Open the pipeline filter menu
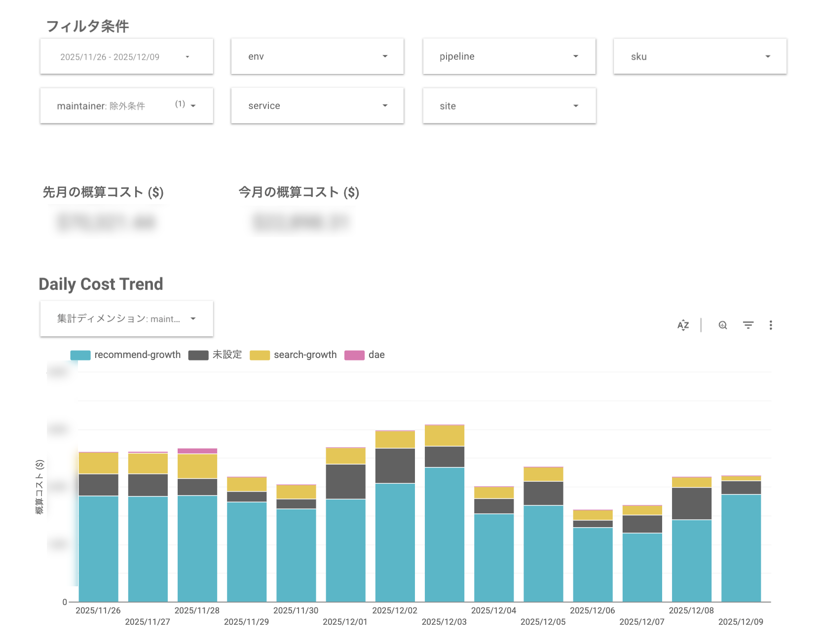Screen dimensions: 821x644 point(509,56)
